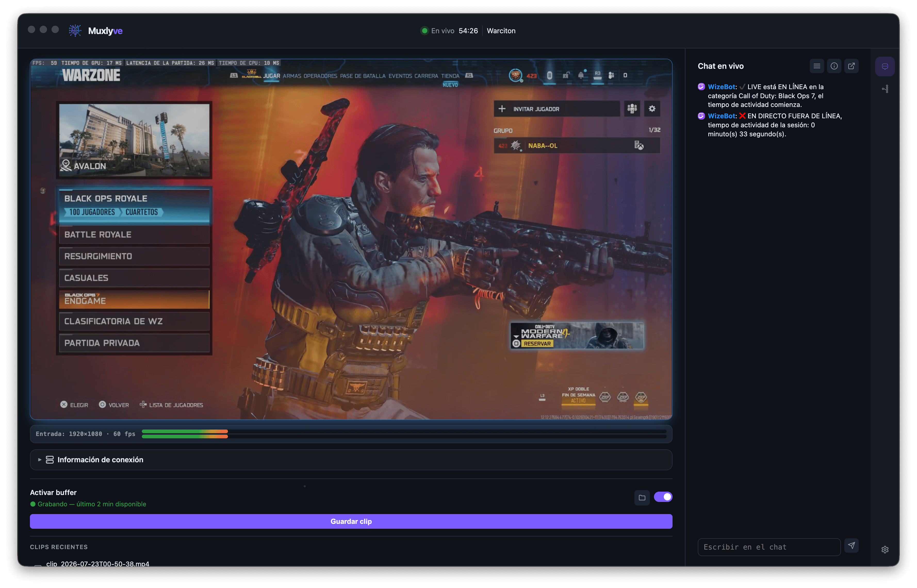
Task: Choose the RESURGIMIENTO mode
Action: coord(134,256)
